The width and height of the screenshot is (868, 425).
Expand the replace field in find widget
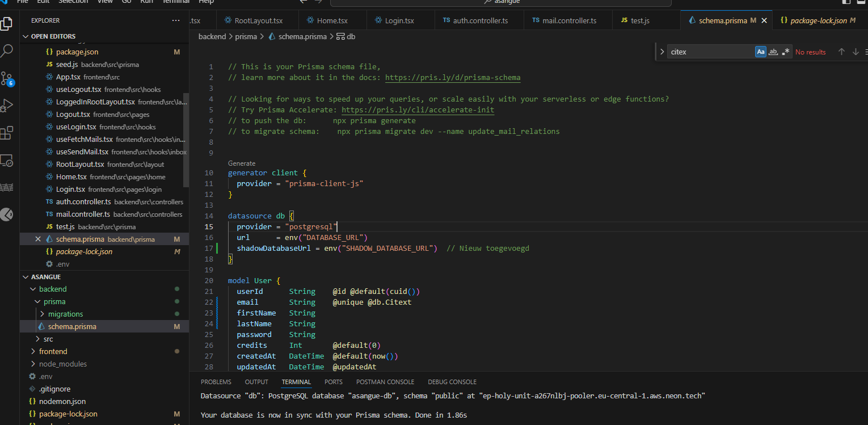(661, 52)
